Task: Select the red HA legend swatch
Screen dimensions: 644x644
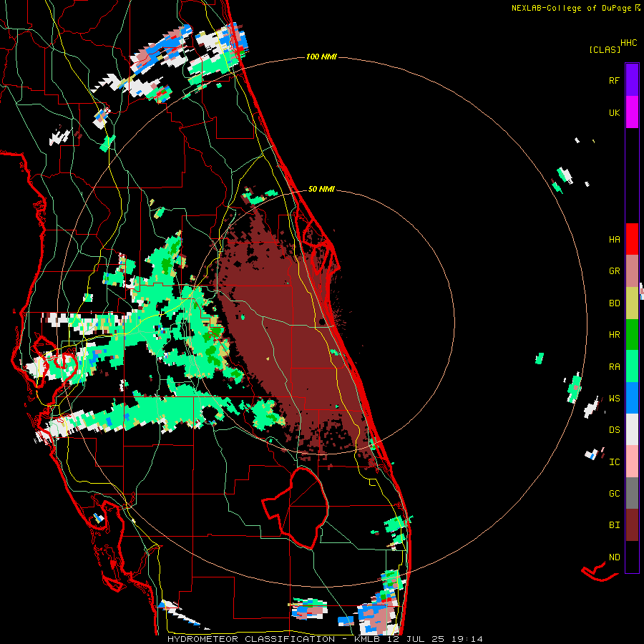Action: [x=632, y=239]
